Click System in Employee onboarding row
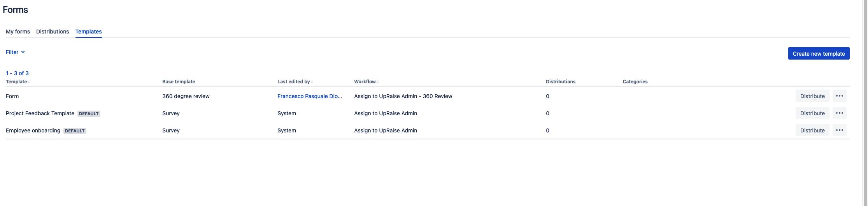Viewport: 868px width, 206px height. [x=287, y=130]
